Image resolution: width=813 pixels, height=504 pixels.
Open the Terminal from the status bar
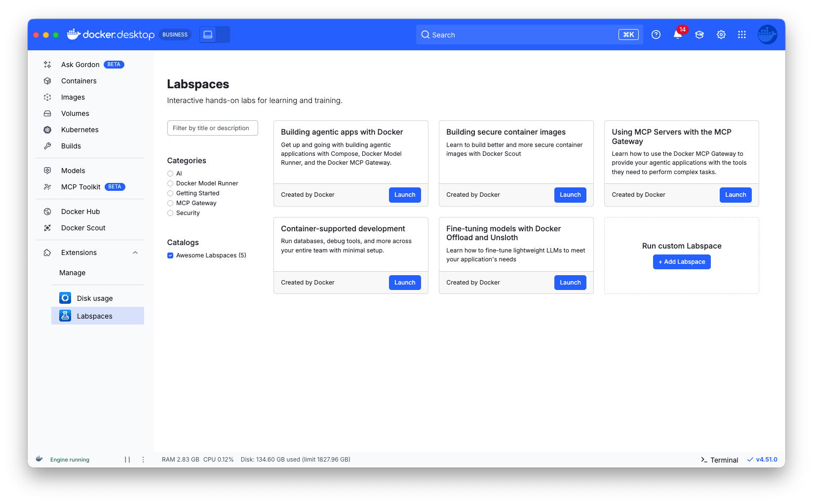tap(719, 460)
